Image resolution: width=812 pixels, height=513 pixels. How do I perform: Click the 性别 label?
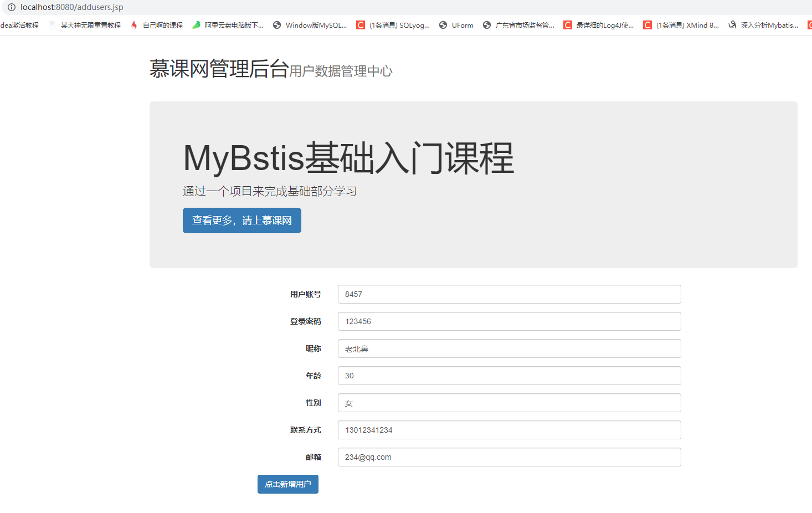pyautogui.click(x=314, y=403)
